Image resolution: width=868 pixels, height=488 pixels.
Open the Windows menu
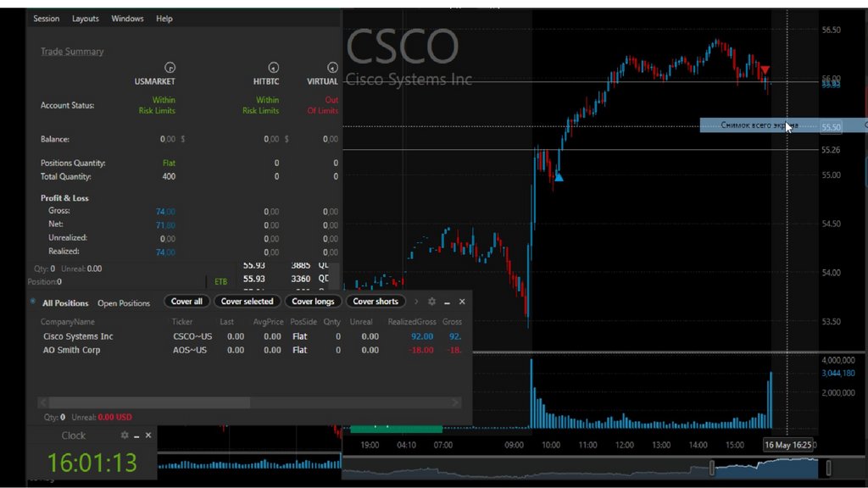(x=127, y=19)
